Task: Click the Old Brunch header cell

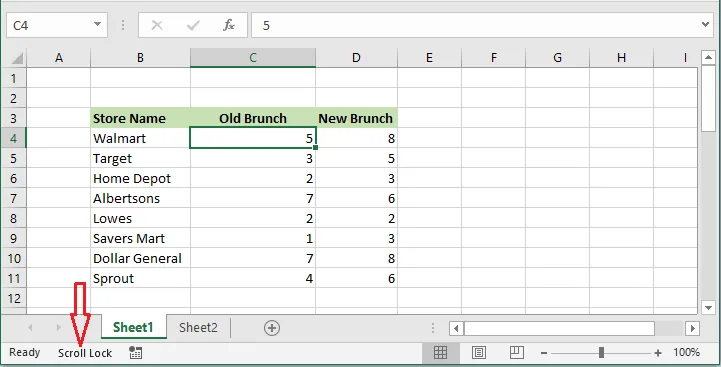Action: point(253,118)
